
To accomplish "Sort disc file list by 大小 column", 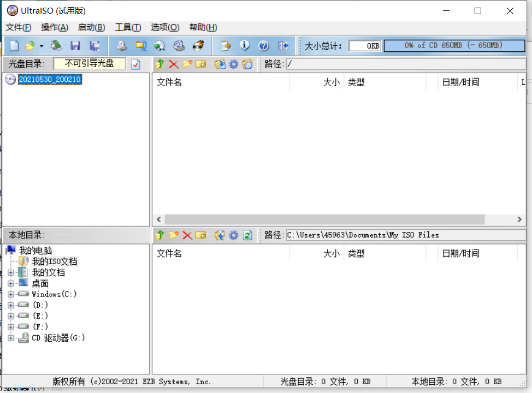I will (x=317, y=82).
